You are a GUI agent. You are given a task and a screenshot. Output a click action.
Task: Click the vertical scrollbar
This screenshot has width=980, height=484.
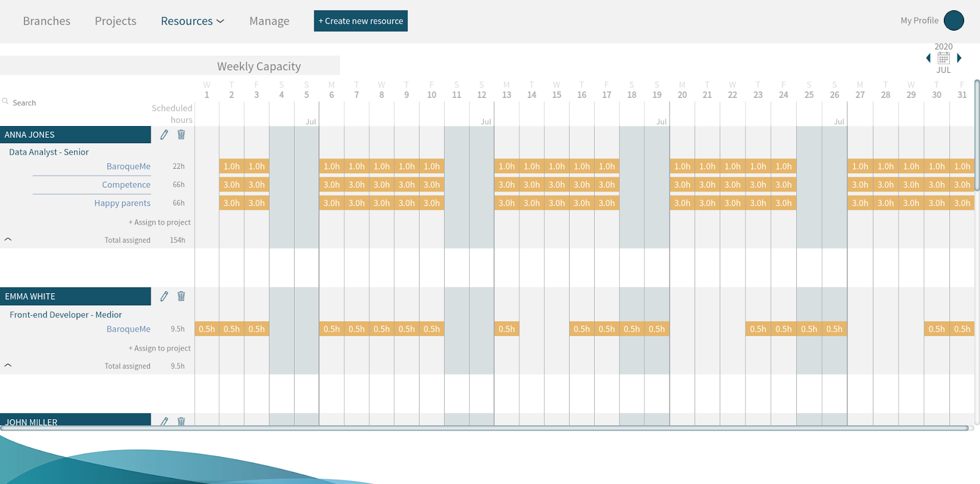click(x=977, y=135)
